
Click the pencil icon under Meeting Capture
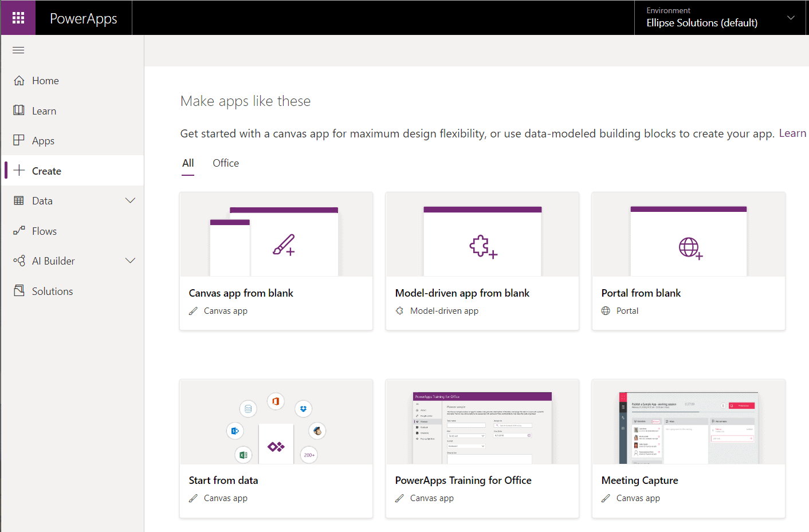[606, 498]
